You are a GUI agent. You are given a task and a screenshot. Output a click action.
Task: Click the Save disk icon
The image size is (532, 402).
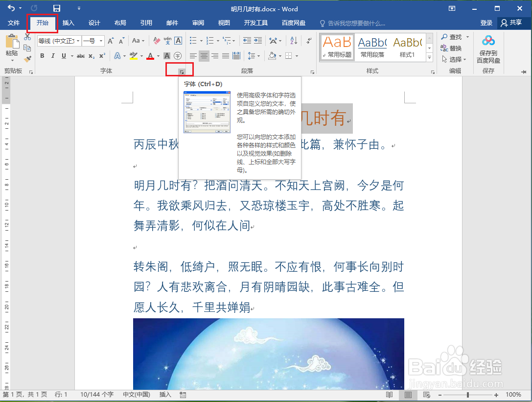(57, 8)
